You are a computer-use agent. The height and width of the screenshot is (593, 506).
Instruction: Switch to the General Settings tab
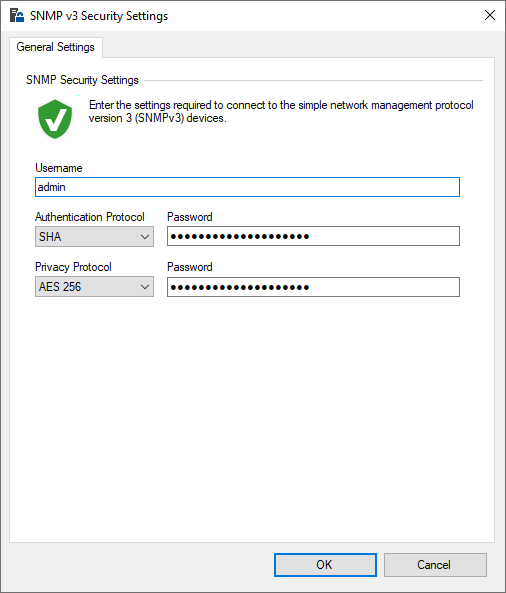(x=56, y=47)
